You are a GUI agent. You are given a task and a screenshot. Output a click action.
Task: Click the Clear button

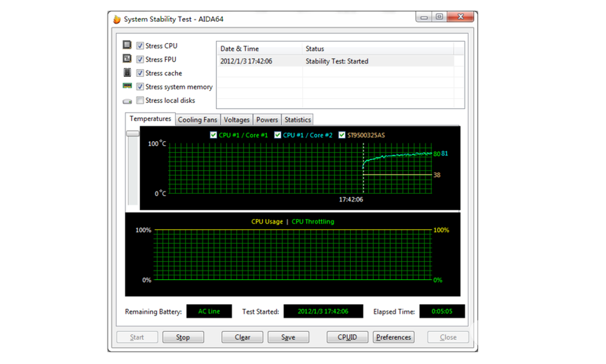[242, 337]
